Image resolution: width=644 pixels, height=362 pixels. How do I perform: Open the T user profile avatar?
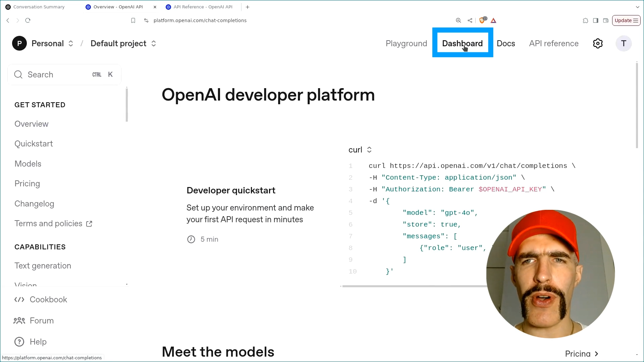624,44
